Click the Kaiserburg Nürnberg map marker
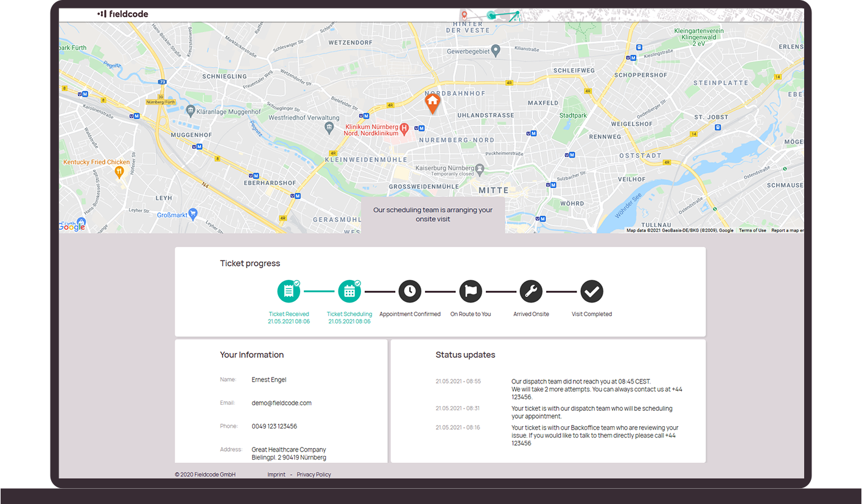Screen dimensions: 862x504 [x=480, y=168]
